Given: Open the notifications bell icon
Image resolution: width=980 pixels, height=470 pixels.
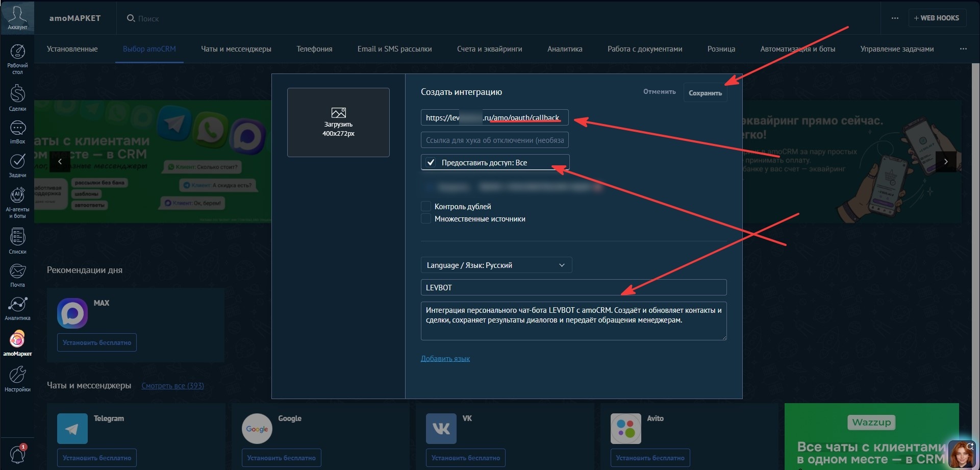Looking at the screenshot, I should click(x=17, y=454).
